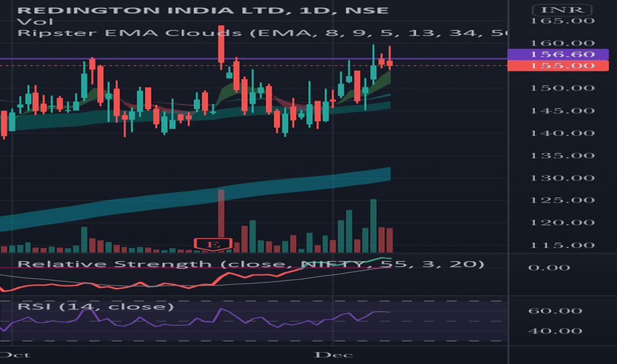The width and height of the screenshot is (617, 364).
Task: Click the 145.00 price axis label
Action: pos(562,111)
